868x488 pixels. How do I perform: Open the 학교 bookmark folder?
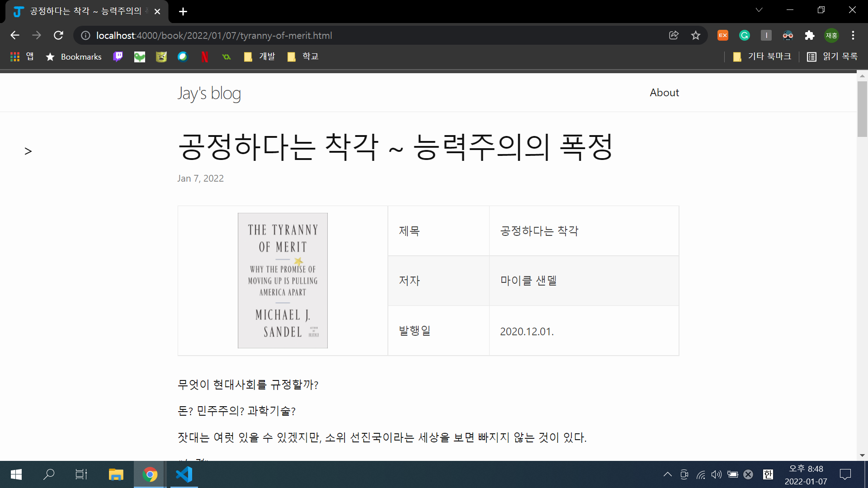click(303, 56)
